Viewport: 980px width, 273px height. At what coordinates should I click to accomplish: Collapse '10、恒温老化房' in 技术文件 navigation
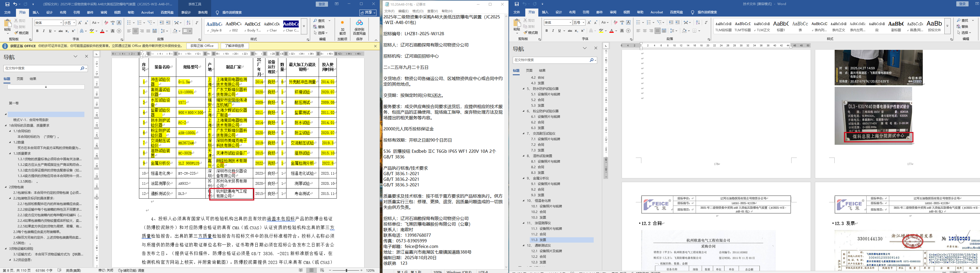523,201
